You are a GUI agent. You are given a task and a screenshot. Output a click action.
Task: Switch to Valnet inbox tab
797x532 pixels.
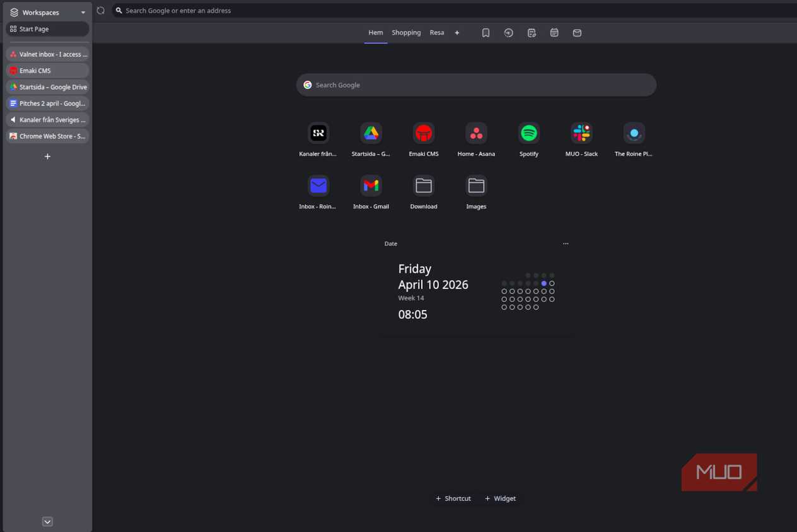click(47, 54)
